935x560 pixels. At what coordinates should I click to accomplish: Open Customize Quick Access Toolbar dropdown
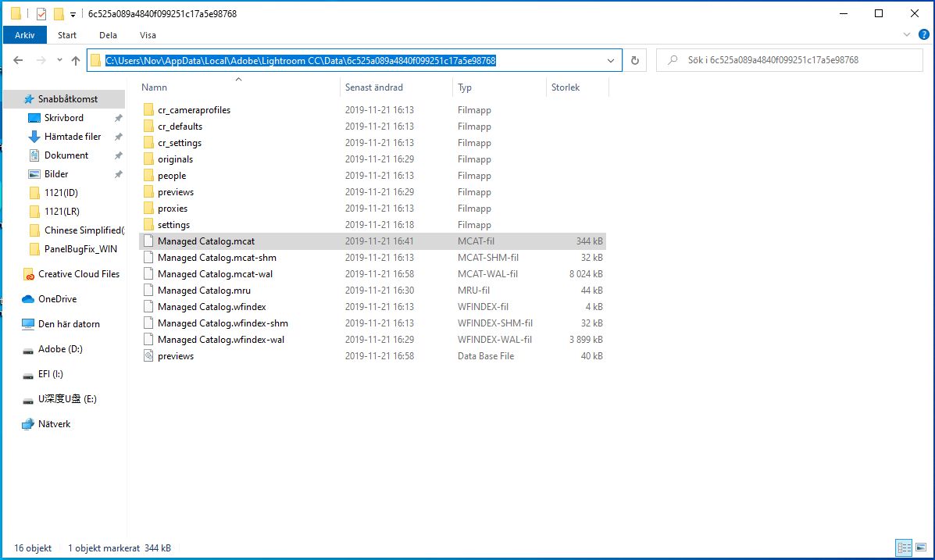click(x=73, y=14)
